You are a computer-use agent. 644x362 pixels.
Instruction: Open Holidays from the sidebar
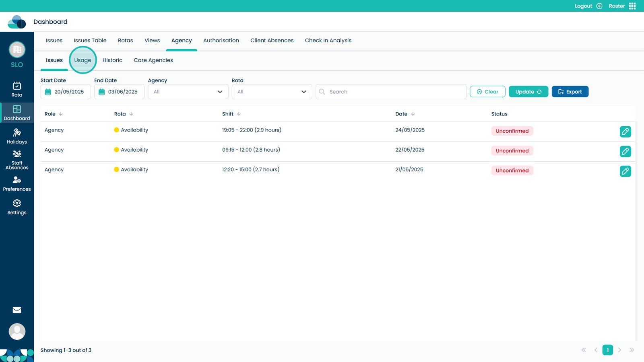coord(17,136)
